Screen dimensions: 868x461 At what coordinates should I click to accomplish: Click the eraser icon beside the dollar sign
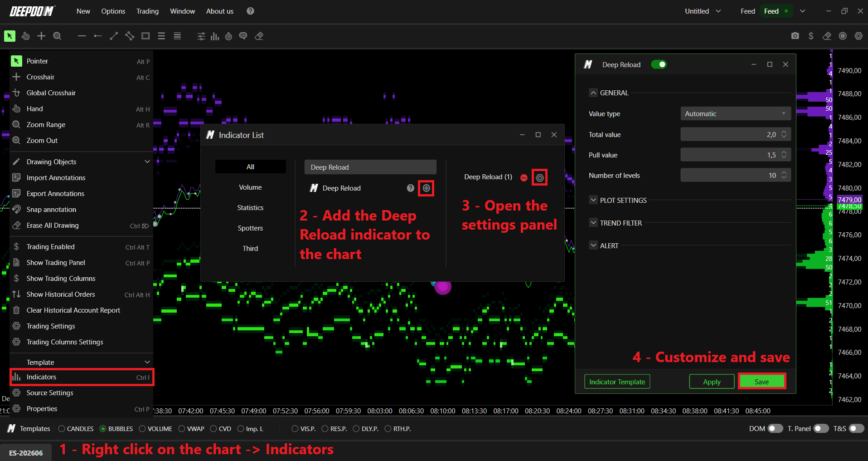pos(827,36)
